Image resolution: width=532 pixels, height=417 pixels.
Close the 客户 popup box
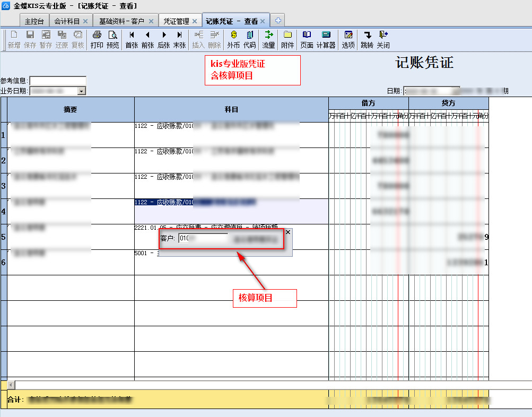coord(288,232)
